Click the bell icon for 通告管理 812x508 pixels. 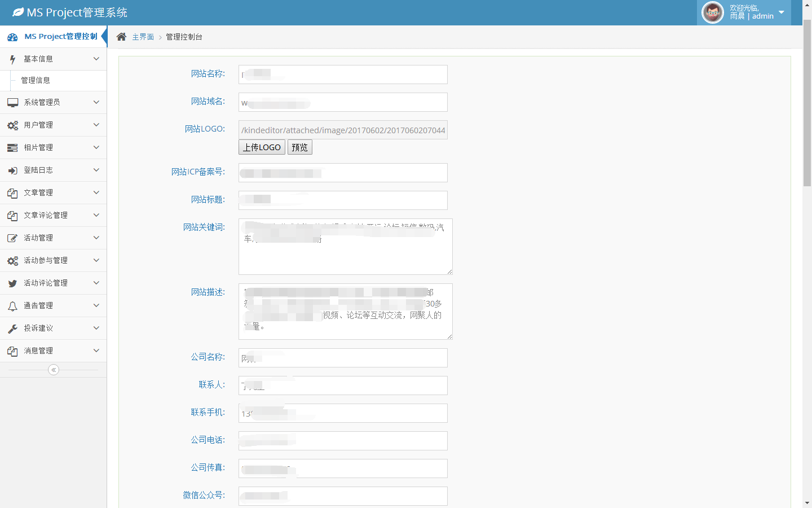coord(12,306)
